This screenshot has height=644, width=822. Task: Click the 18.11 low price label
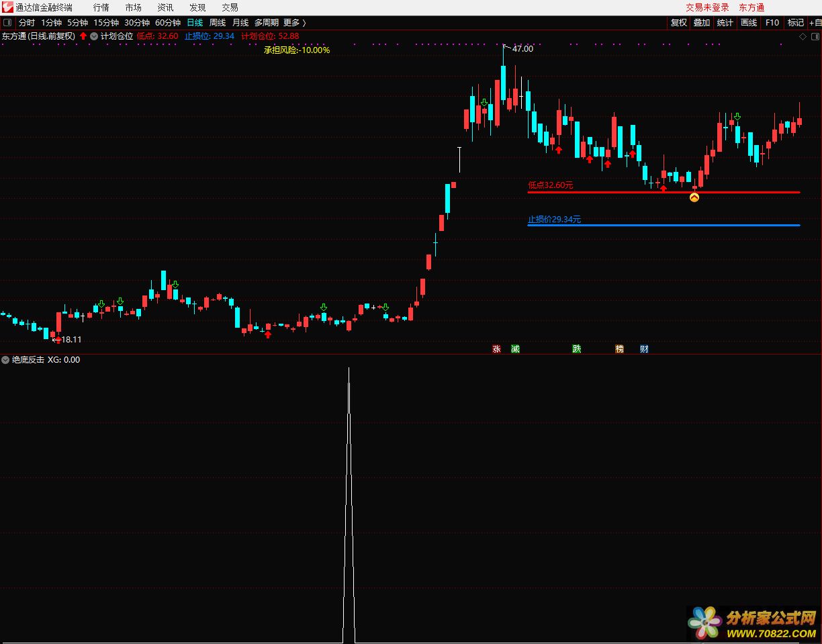71,340
